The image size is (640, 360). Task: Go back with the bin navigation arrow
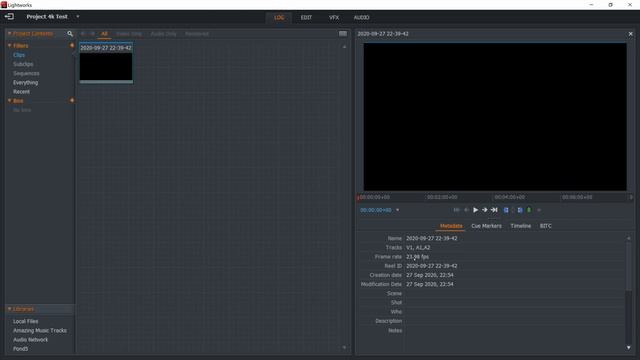83,34
